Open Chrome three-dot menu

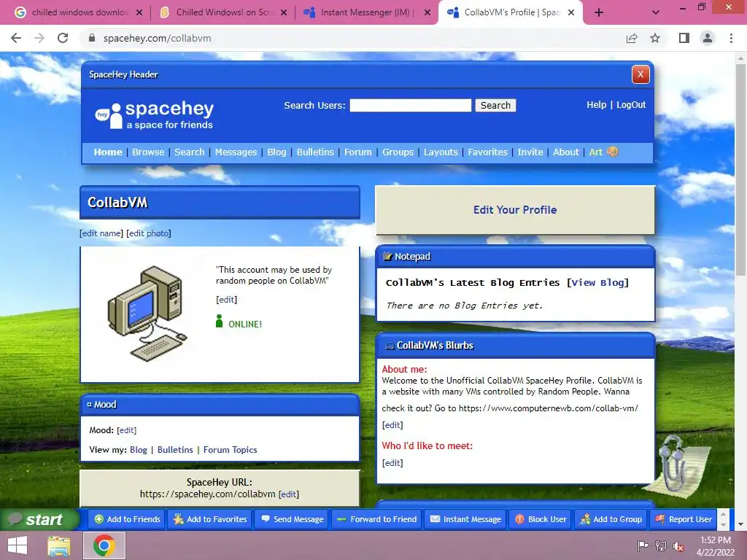[731, 38]
